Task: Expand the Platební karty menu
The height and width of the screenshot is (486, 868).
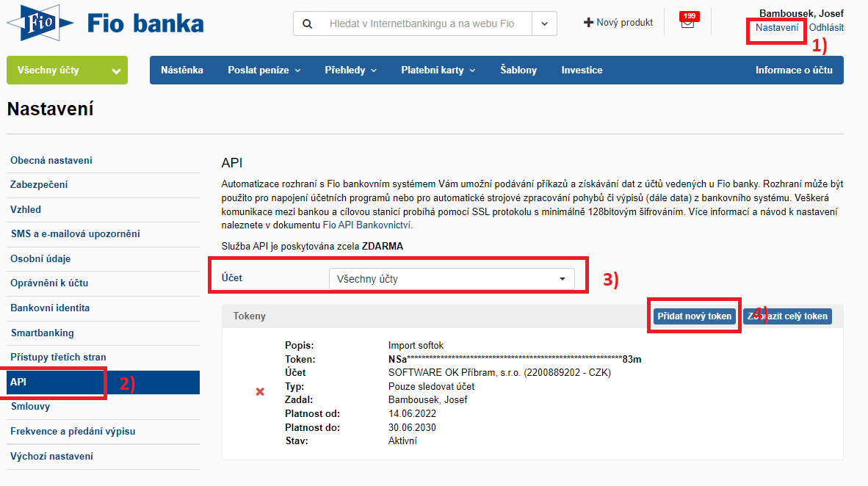Action: coord(438,70)
